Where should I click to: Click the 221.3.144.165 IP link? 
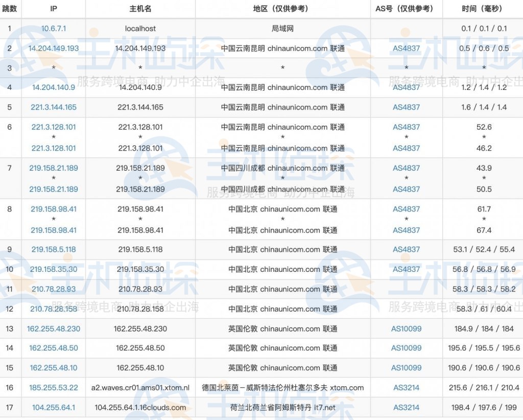53,107
